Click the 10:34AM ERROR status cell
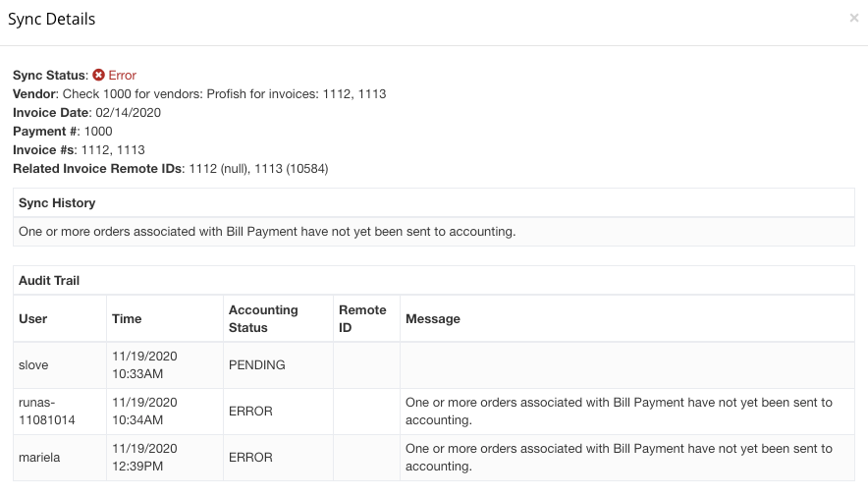The image size is (868, 497). pos(278,412)
